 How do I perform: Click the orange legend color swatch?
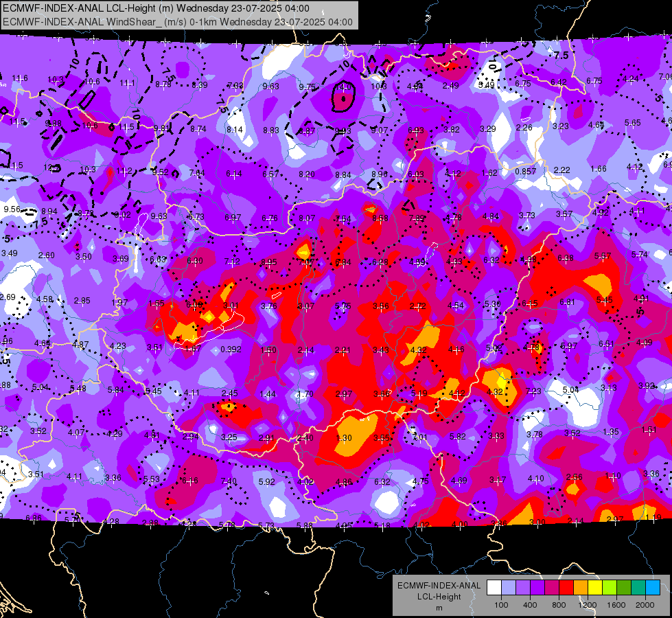(581, 587)
